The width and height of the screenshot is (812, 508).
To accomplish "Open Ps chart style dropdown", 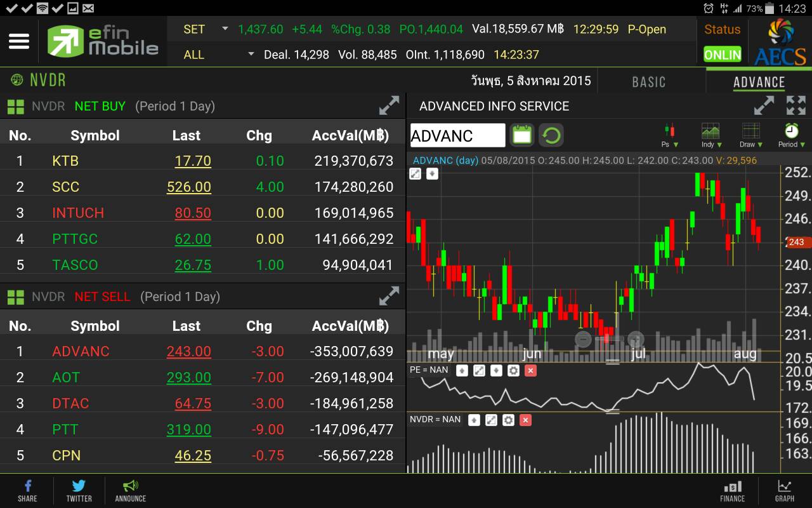I will [670, 135].
